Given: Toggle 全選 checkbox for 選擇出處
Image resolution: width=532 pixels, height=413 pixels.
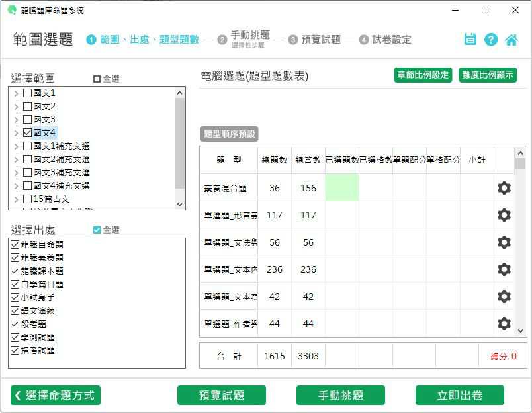Looking at the screenshot, I should tap(97, 230).
